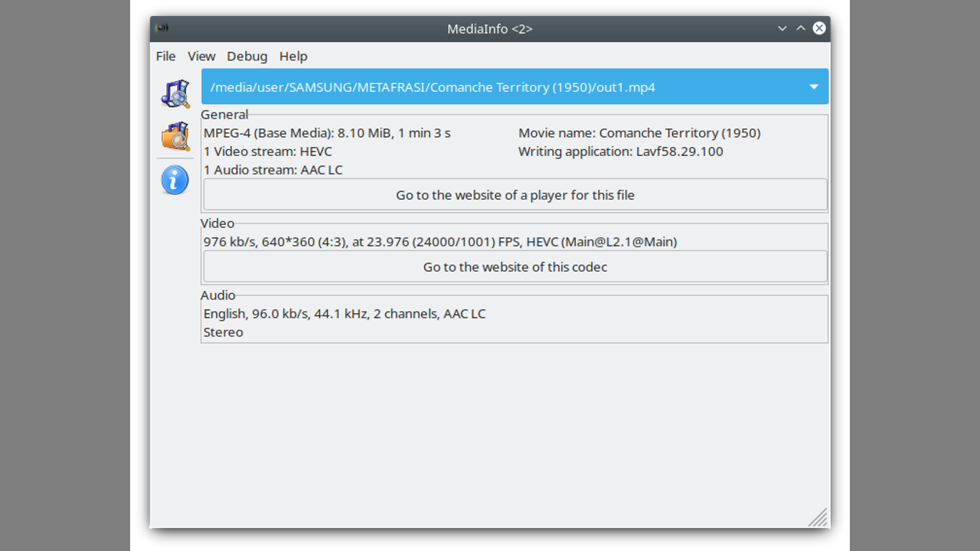Open the Help menu
Viewport: 980px width, 551px height.
[293, 56]
